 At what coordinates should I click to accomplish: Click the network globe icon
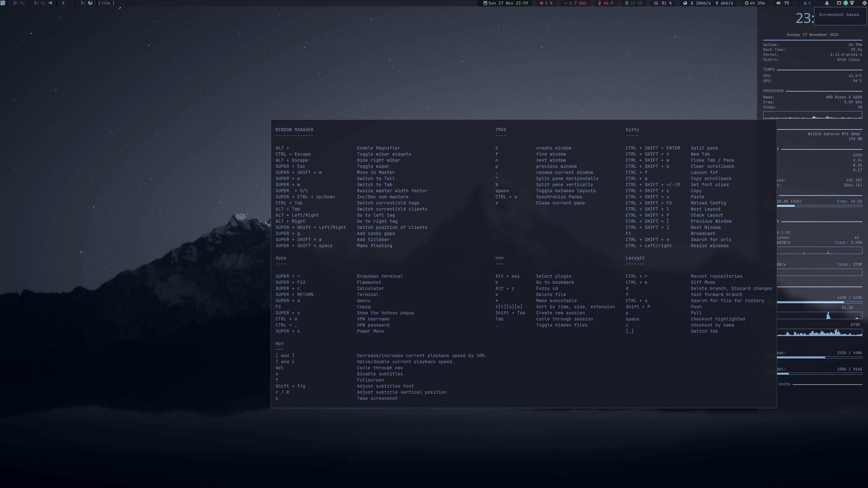tap(685, 3)
